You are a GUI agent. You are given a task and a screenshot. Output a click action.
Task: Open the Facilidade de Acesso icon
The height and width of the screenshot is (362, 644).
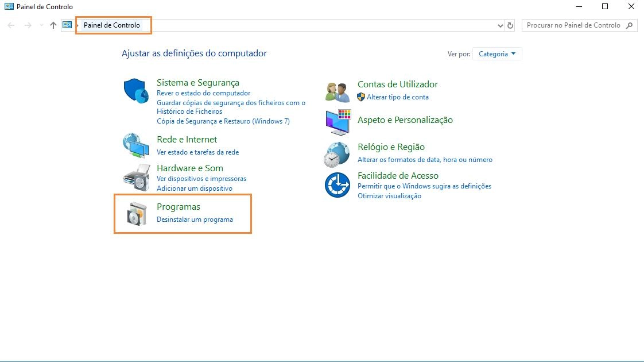pos(337,184)
